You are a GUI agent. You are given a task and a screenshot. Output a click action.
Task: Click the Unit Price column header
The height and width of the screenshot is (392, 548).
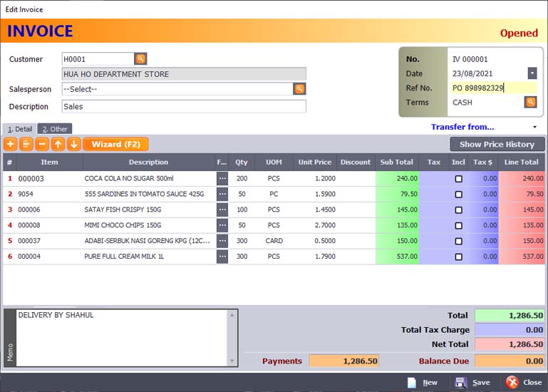314,162
